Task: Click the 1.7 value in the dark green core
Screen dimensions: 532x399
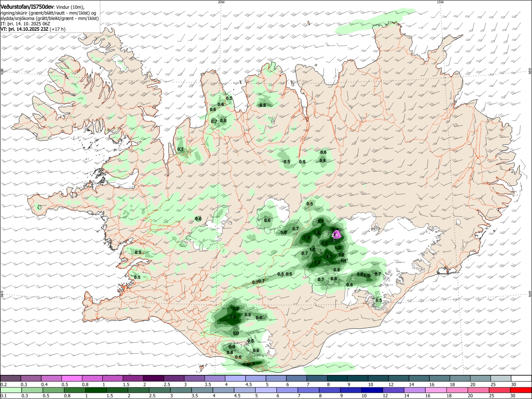Action: pyautogui.click(x=329, y=257)
